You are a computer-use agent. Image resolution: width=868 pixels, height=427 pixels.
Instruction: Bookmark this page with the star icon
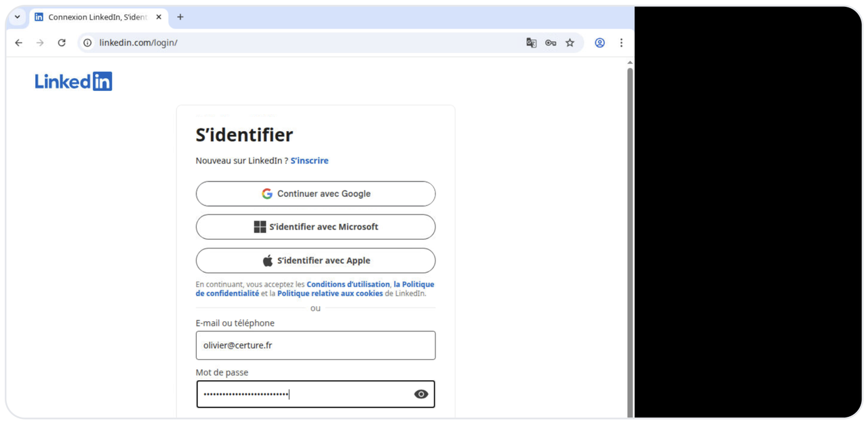coord(570,43)
